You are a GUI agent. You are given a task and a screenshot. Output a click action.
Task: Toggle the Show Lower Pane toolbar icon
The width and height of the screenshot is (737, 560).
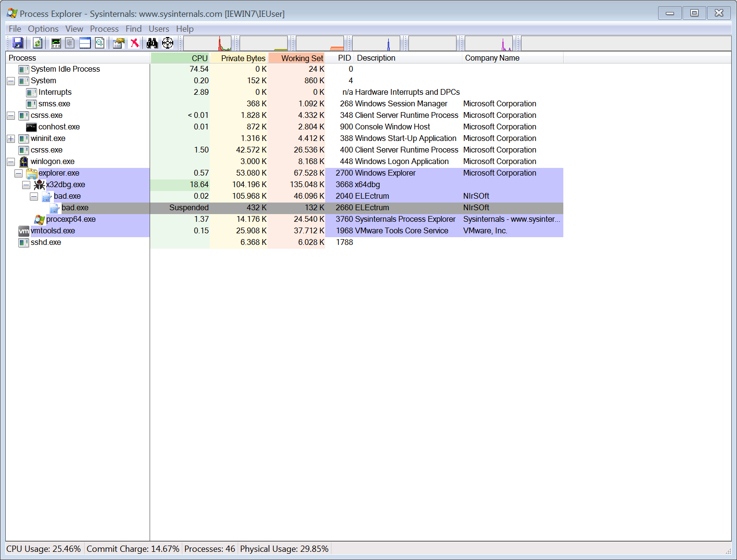(85, 43)
